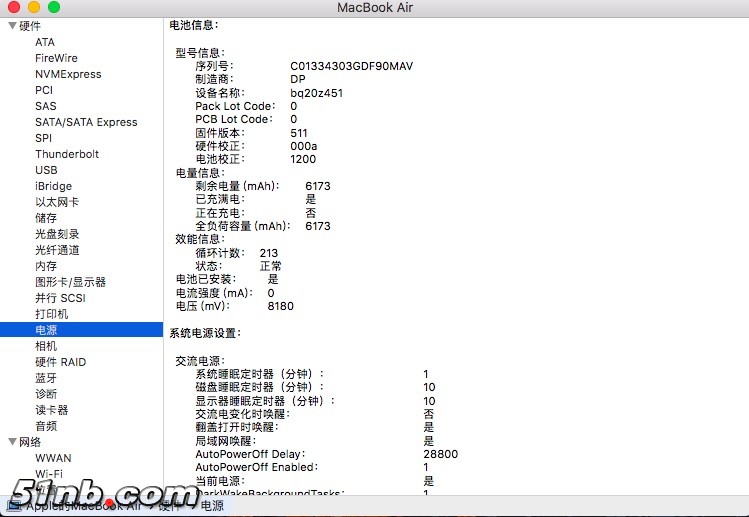Open 图形卡/显示器 graphics entry
Viewport: 749px width, 517px height.
coord(70,282)
